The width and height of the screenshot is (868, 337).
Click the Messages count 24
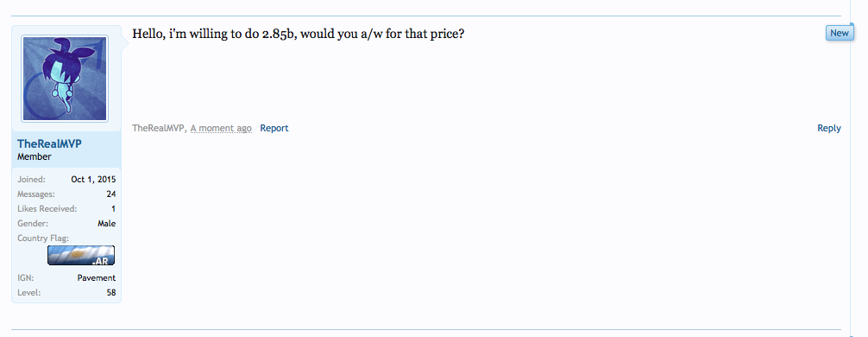[x=111, y=194]
